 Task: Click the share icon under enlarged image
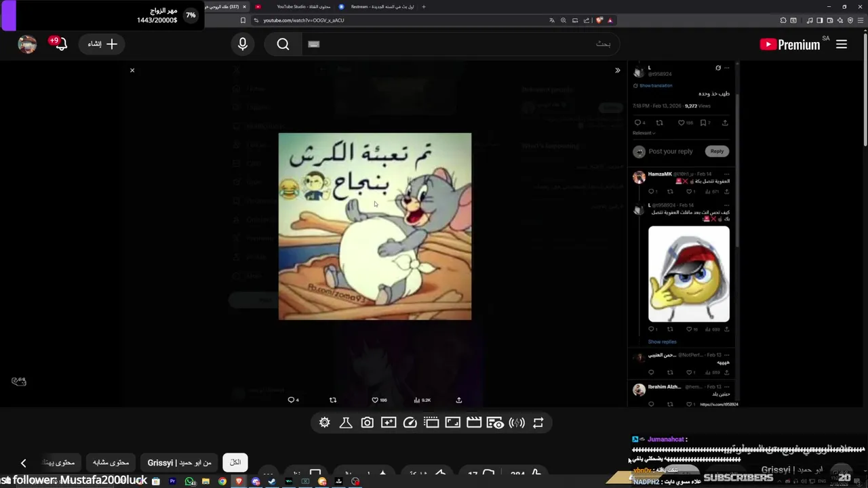[458, 400]
